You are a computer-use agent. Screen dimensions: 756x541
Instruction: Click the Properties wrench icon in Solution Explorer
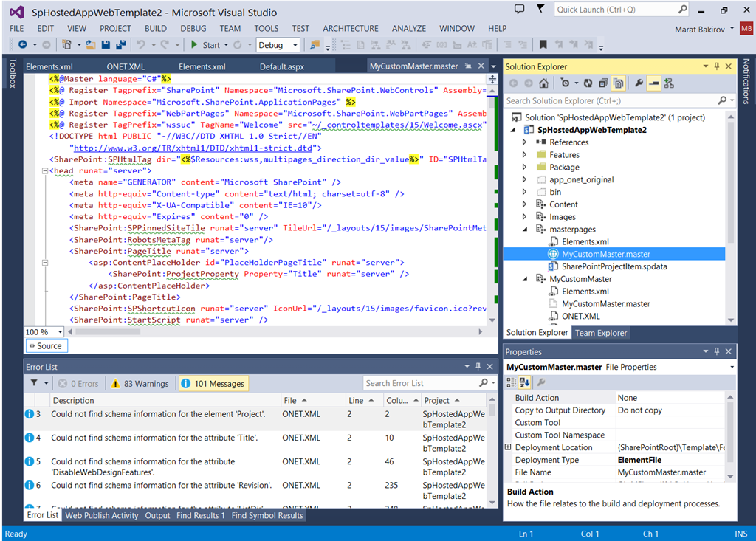pyautogui.click(x=639, y=83)
